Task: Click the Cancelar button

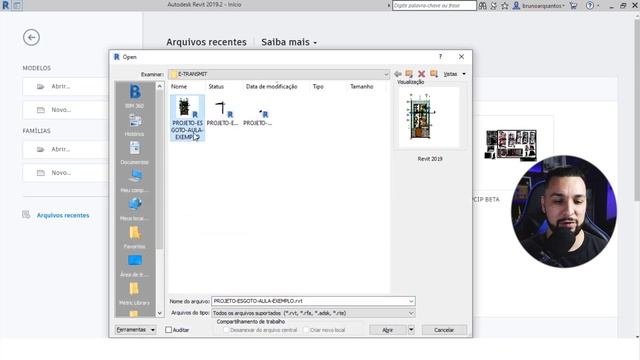Action: point(444,330)
